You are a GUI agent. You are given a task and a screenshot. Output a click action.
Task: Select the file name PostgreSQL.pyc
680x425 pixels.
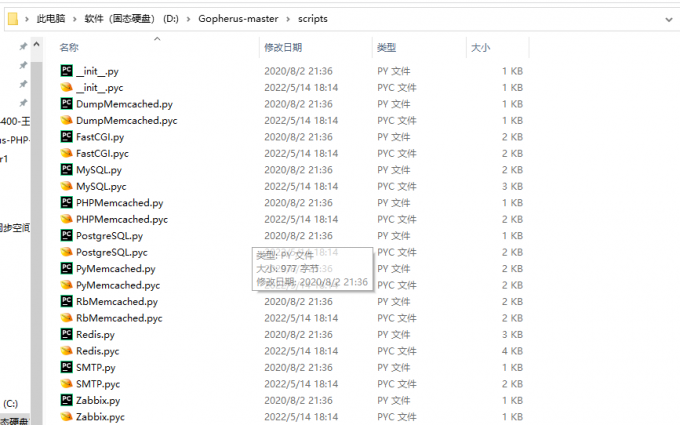pyautogui.click(x=112, y=252)
